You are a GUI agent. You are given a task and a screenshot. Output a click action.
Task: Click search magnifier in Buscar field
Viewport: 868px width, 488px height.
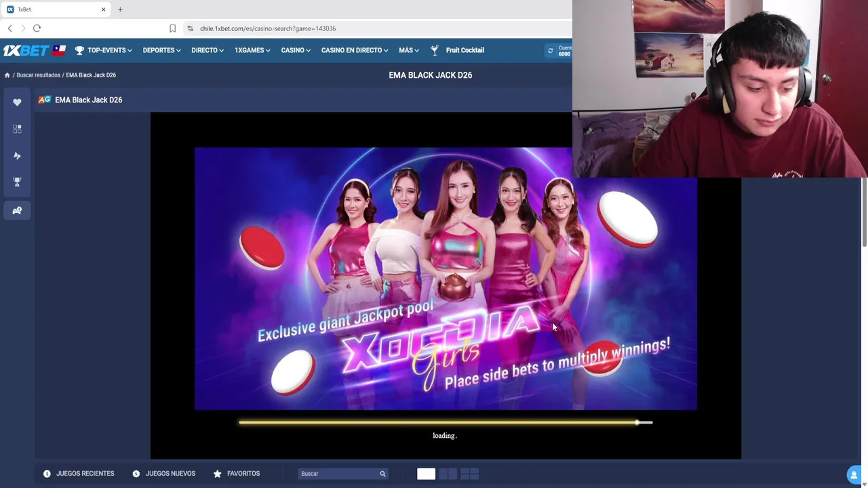[x=382, y=474]
